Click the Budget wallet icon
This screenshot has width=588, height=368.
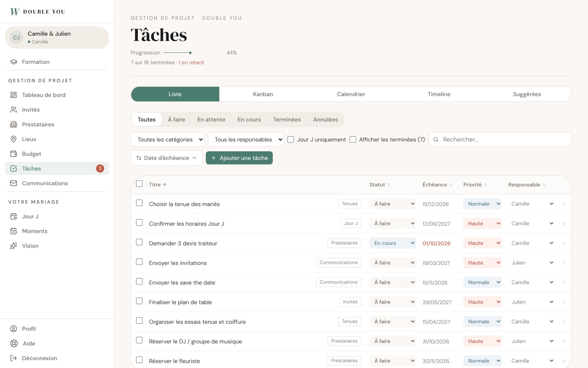[x=14, y=154]
